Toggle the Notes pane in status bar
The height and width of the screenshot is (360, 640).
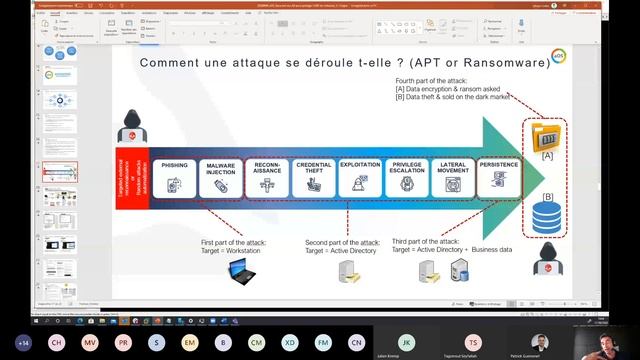[458, 304]
